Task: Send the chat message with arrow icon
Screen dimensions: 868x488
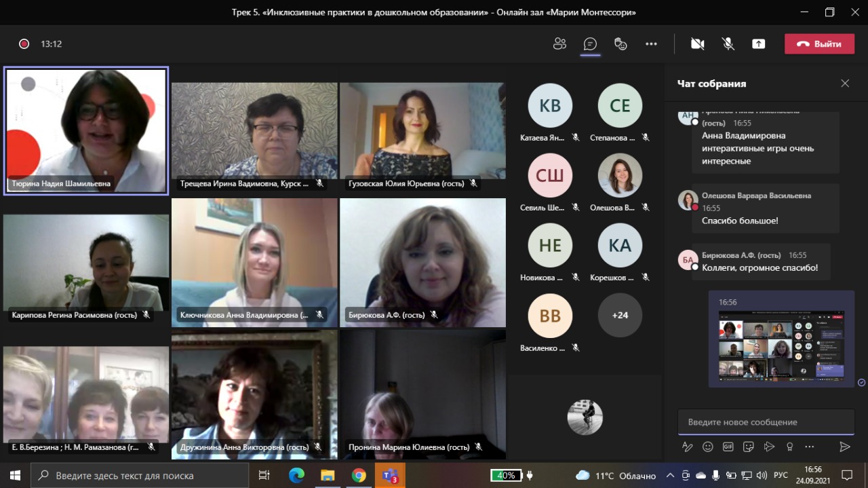Action: click(844, 447)
